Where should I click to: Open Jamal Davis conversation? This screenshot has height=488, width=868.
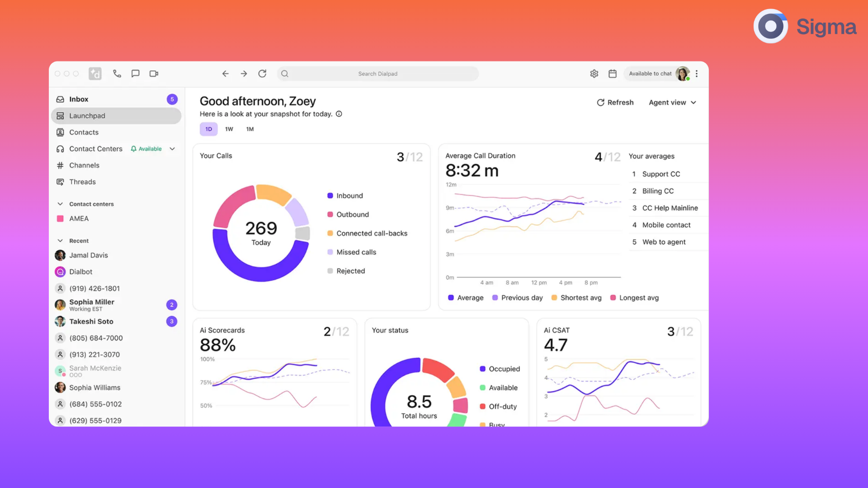tap(117, 255)
